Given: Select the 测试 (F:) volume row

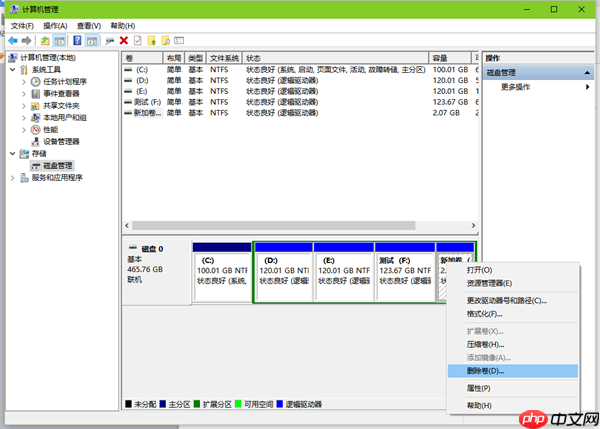Looking at the screenshot, I should [300, 102].
